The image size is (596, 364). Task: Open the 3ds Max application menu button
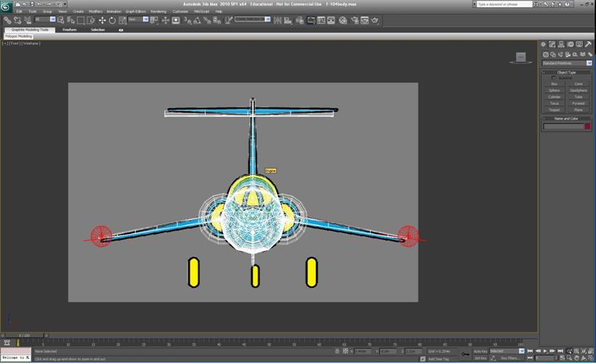tap(6, 6)
